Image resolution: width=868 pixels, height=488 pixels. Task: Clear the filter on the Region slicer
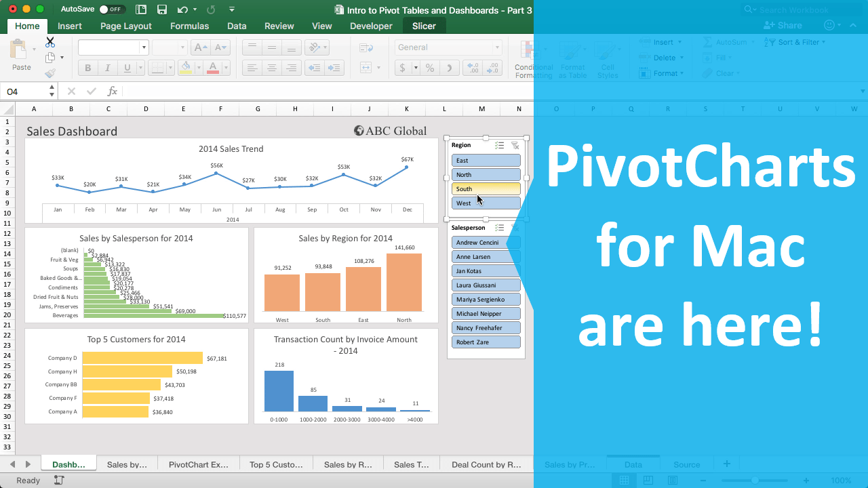(x=515, y=145)
